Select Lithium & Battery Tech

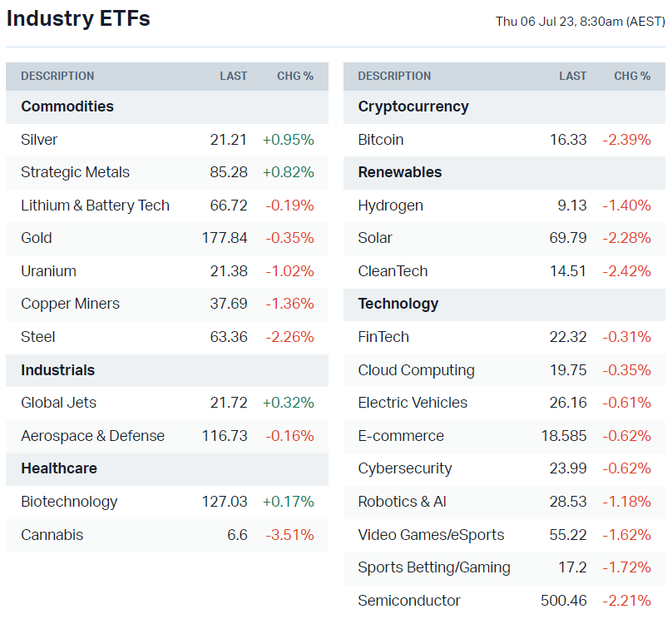click(95, 206)
